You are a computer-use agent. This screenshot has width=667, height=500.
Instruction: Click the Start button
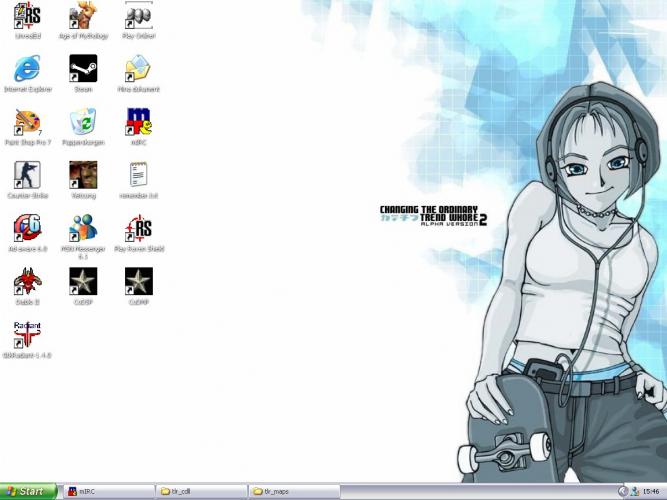pos(28,491)
